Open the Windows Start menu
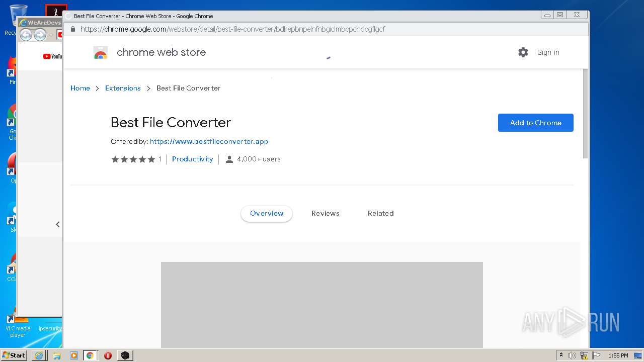644x362 pixels. click(x=14, y=355)
